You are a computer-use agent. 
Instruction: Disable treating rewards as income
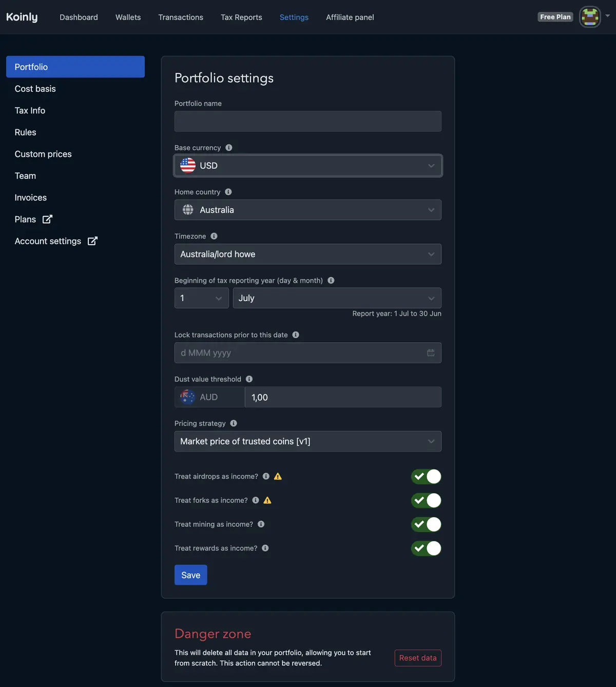click(x=426, y=548)
